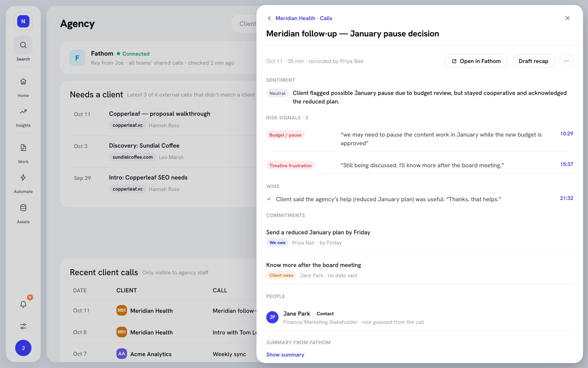The height and width of the screenshot is (368, 588).
Task: Click the Client owes commitment tag
Action: (281, 275)
